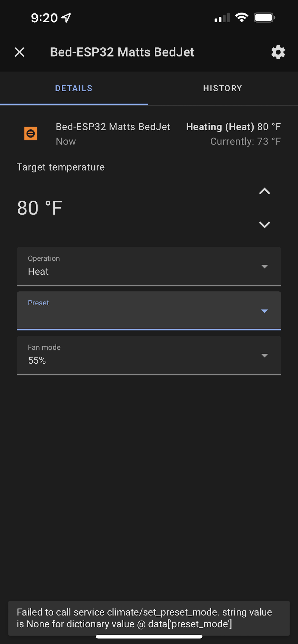Image resolution: width=298 pixels, height=644 pixels.
Task: Tap the 9:20 clock in status bar
Action: pos(44,18)
